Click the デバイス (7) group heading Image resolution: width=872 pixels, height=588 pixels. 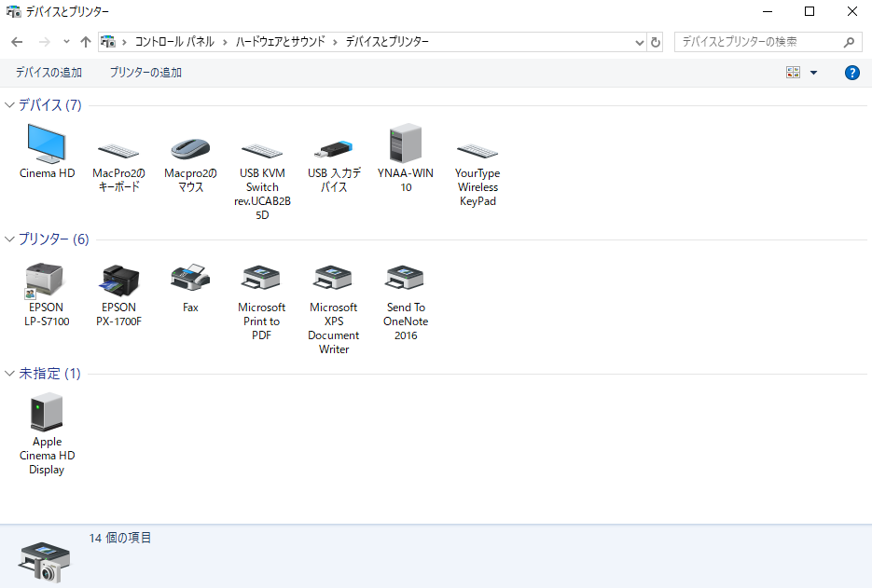tap(50, 105)
